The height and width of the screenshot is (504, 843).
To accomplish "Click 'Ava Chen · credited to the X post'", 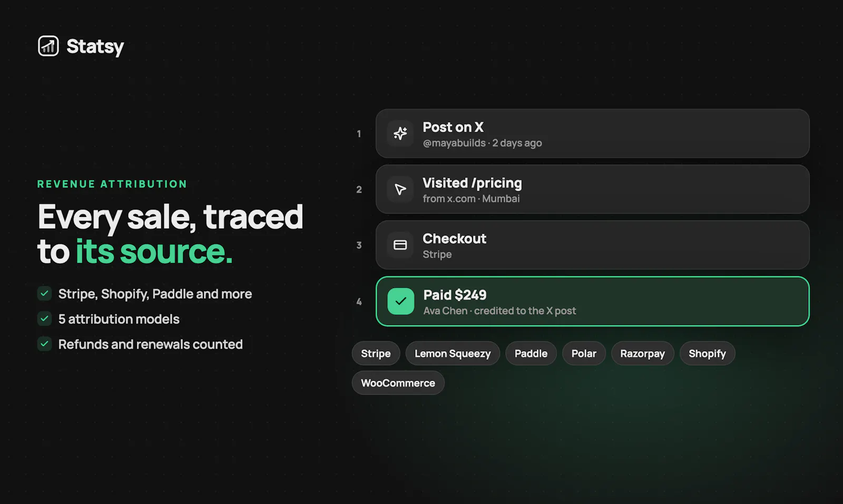I will click(x=499, y=311).
